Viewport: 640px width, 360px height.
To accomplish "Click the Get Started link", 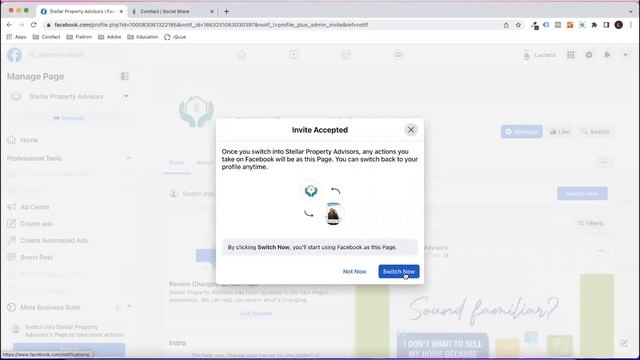I will point(256,313).
